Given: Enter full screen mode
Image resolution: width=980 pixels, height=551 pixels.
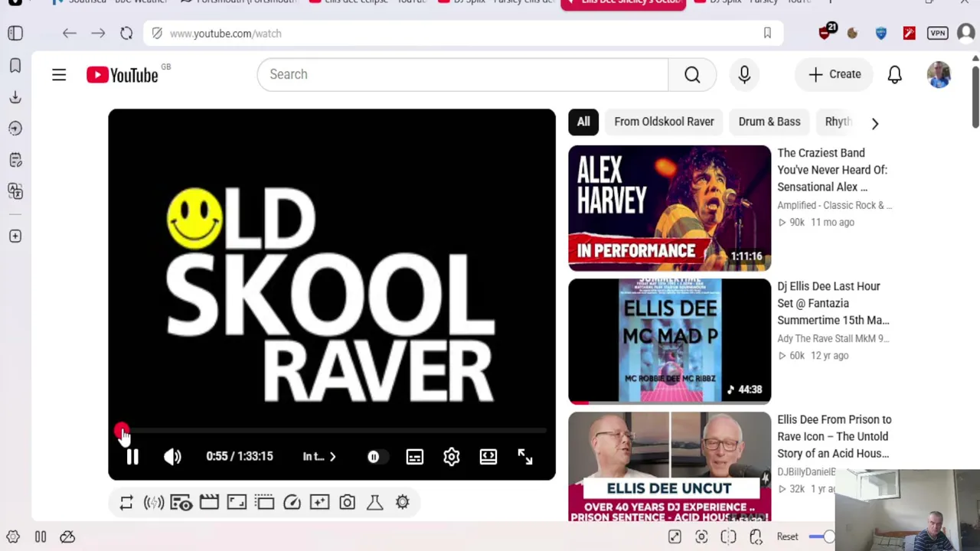Looking at the screenshot, I should click(x=524, y=457).
